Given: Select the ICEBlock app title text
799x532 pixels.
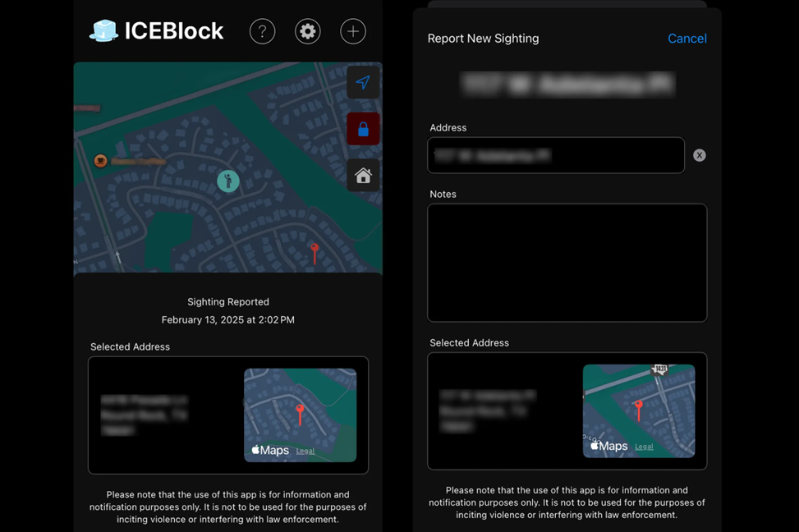Looking at the screenshot, I should [x=174, y=31].
